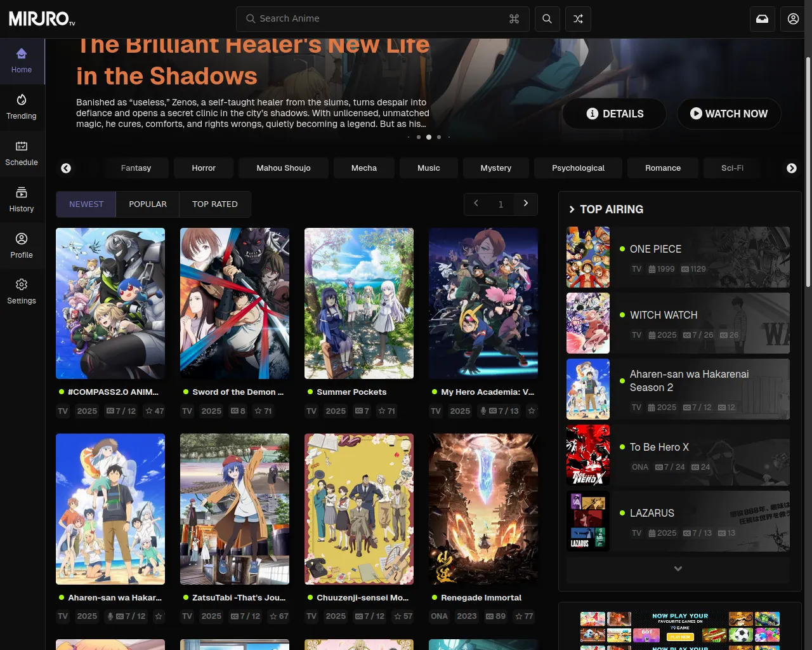812x650 pixels.
Task: Open the Sword of the Demon poster
Action: coord(235,303)
